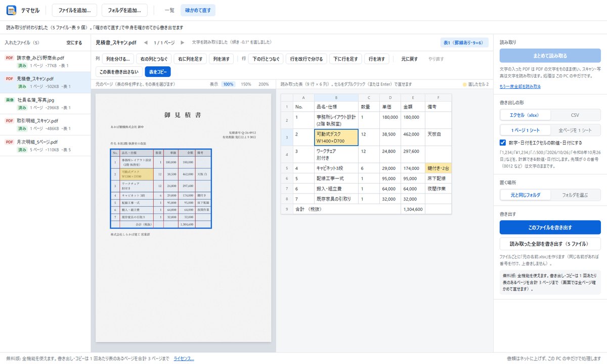
Task: Click 列を消す toolbar button
Action: [x=221, y=59]
